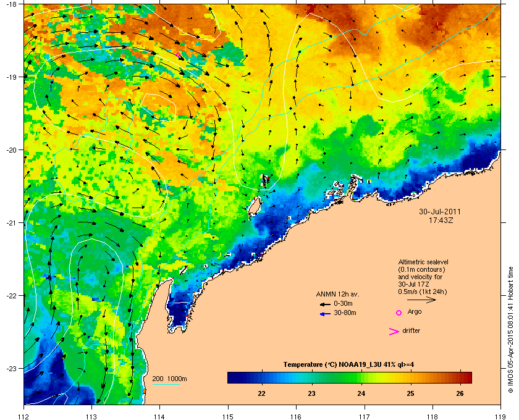Click the 'Argo' legend label

pos(415,312)
